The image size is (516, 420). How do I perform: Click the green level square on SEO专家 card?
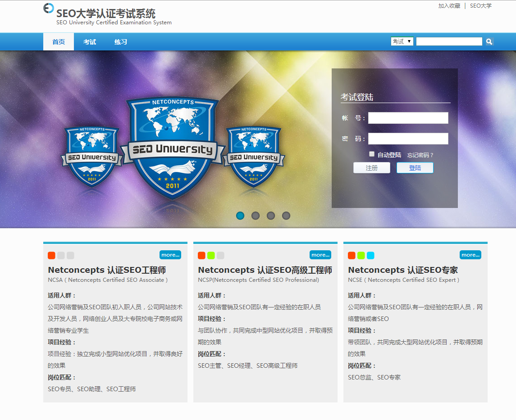point(361,255)
